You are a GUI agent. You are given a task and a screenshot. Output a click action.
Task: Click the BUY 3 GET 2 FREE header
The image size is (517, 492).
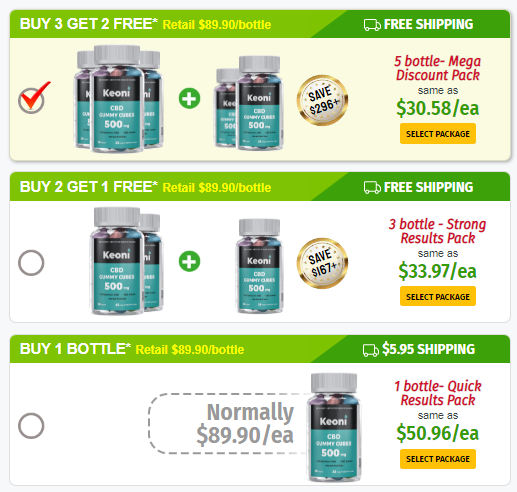tap(89, 24)
